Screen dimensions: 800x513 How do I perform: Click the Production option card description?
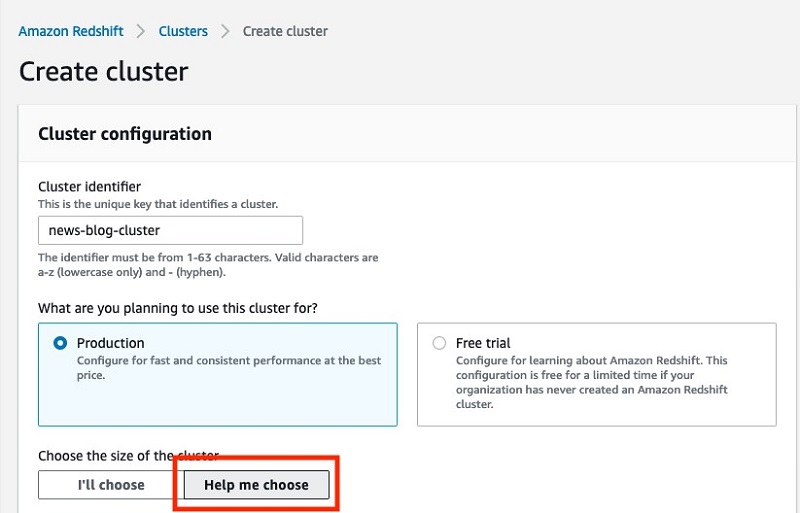point(229,368)
